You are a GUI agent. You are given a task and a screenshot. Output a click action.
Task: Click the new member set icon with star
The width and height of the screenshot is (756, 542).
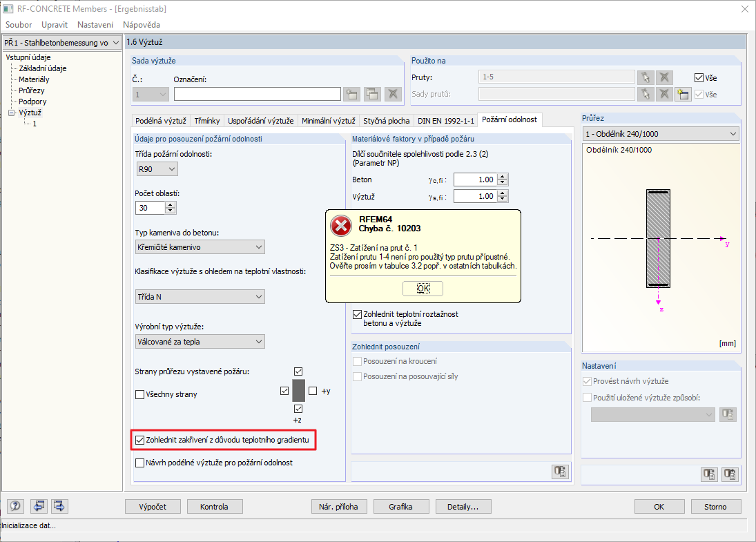tap(682, 94)
